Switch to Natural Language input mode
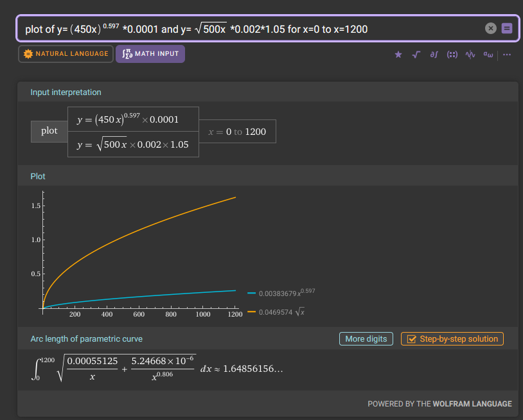523x420 pixels. point(66,54)
